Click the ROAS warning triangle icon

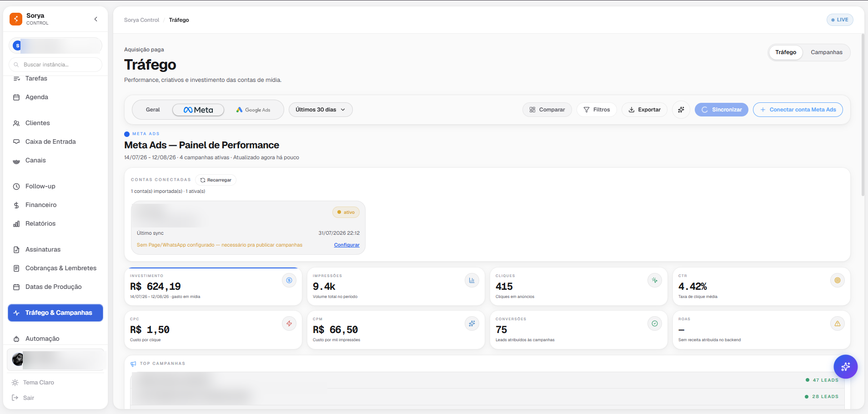pos(838,323)
